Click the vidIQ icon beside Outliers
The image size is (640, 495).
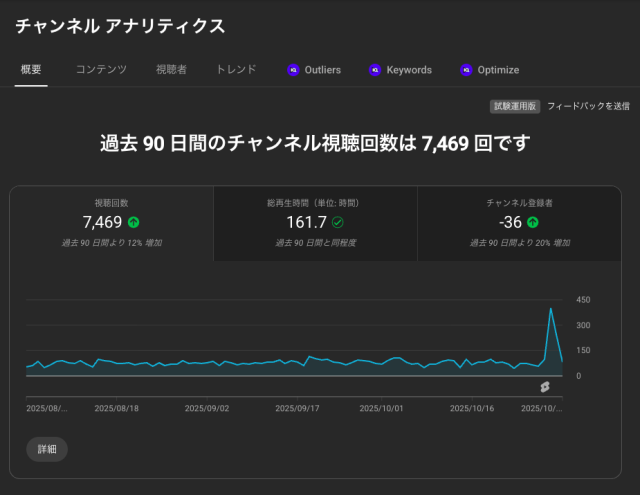[x=293, y=70]
